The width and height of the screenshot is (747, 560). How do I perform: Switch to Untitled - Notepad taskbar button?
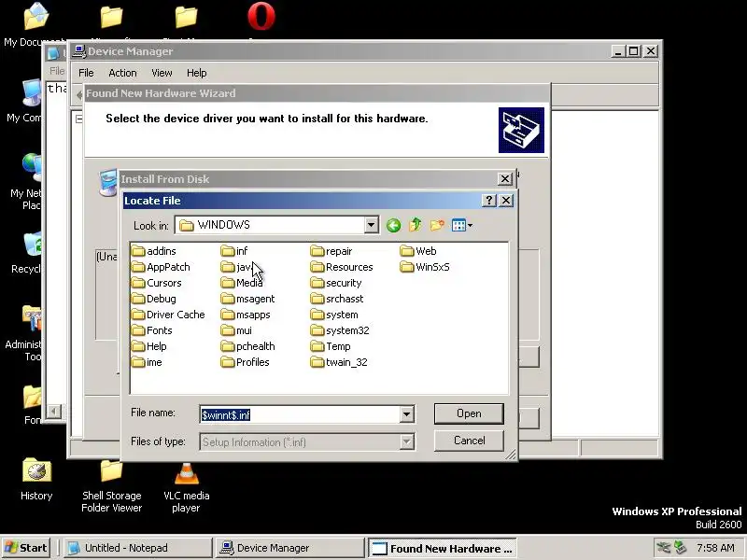(137, 548)
